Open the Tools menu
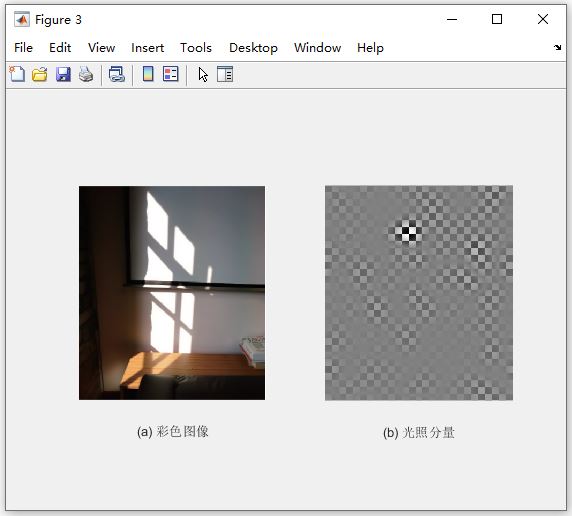 click(196, 48)
